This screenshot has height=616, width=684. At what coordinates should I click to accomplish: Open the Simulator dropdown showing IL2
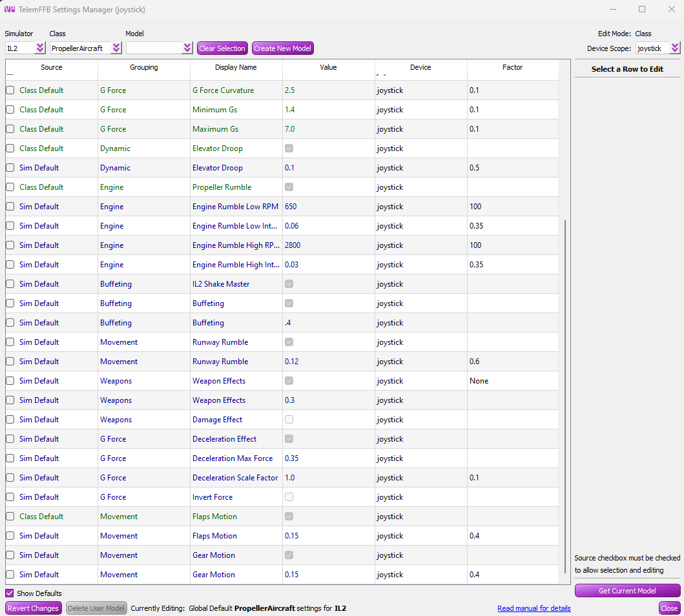(x=25, y=48)
